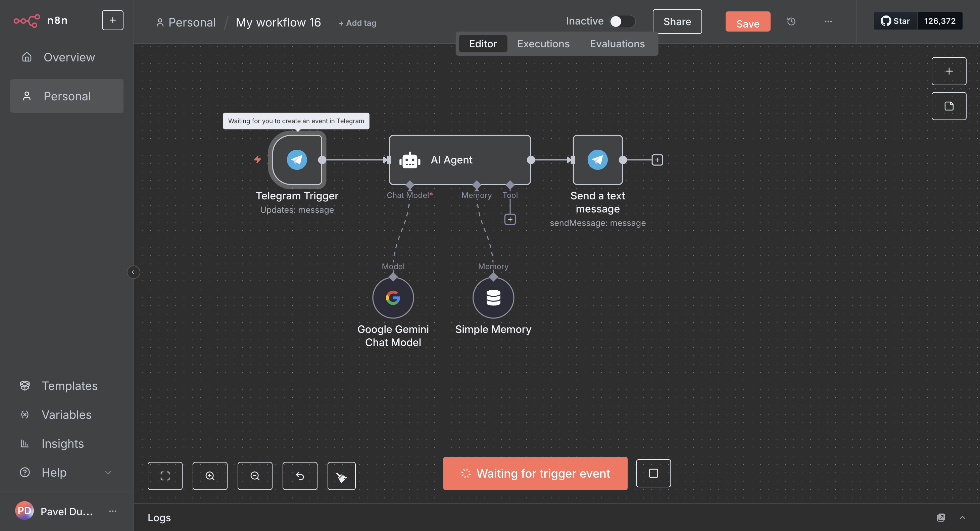Zoom out of the workflow canvas
Screen dimensions: 980x531
click(x=254, y=476)
